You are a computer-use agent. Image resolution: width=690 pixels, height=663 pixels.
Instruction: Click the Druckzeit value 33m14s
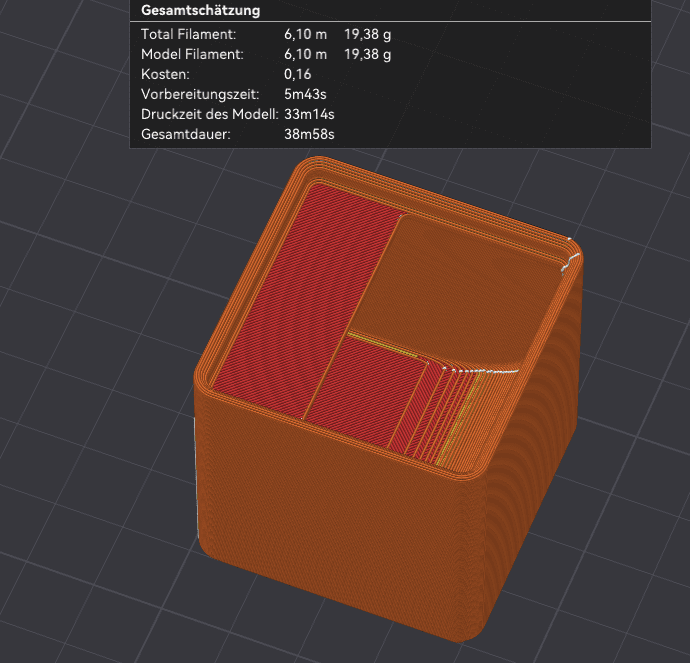309,114
